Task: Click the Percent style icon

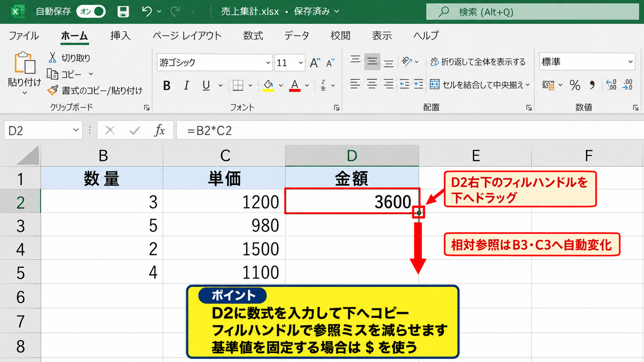Action: 575,85
